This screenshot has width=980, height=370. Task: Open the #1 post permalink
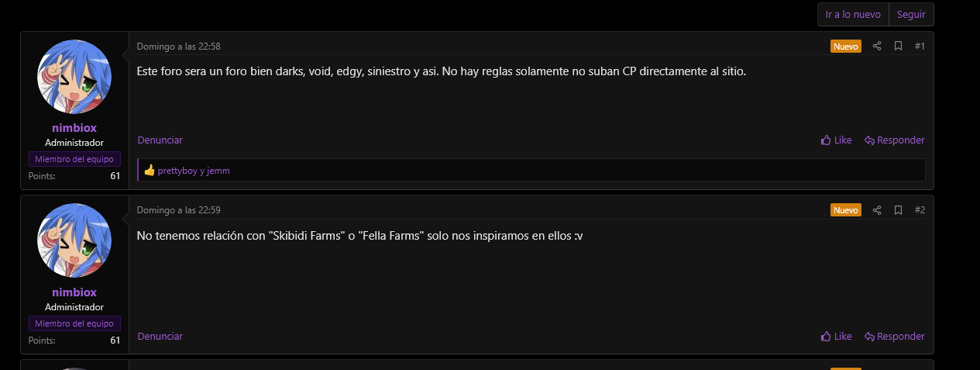pos(920,47)
